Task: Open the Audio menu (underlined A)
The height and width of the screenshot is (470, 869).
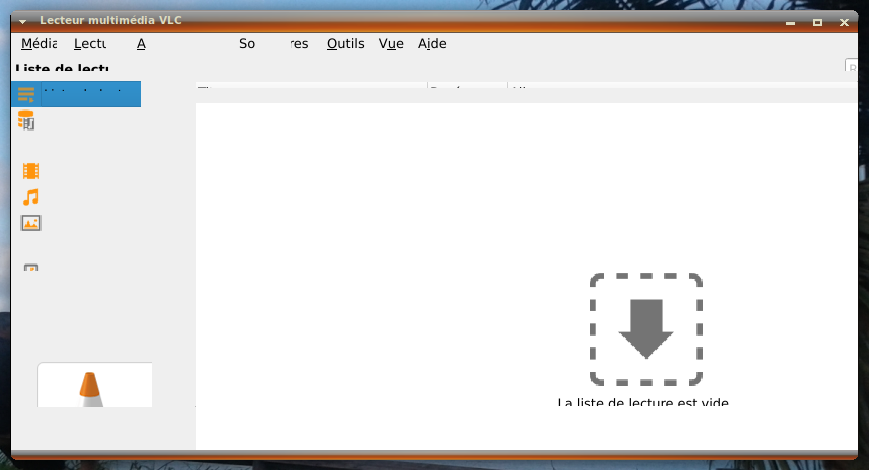Action: [141, 44]
